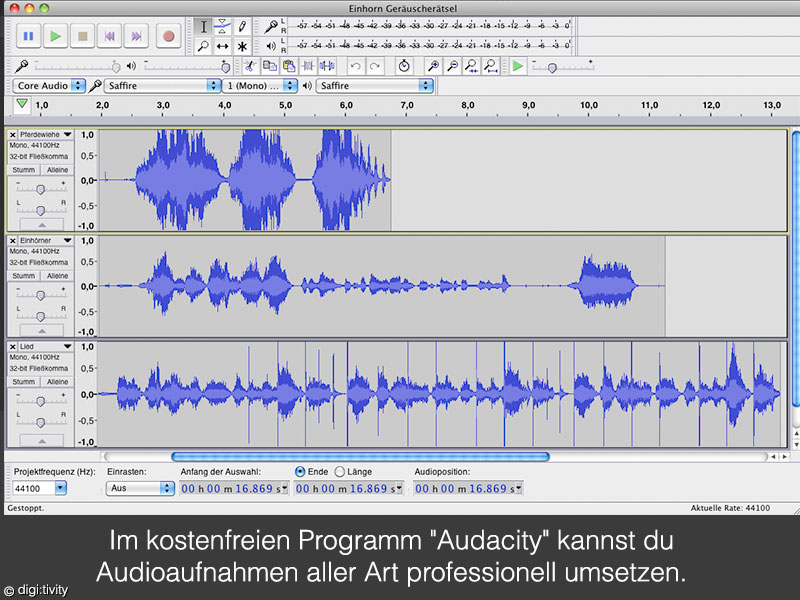Viewport: 800px width, 600px height.
Task: Open the Lied track name menu
Action: pyautogui.click(x=40, y=346)
